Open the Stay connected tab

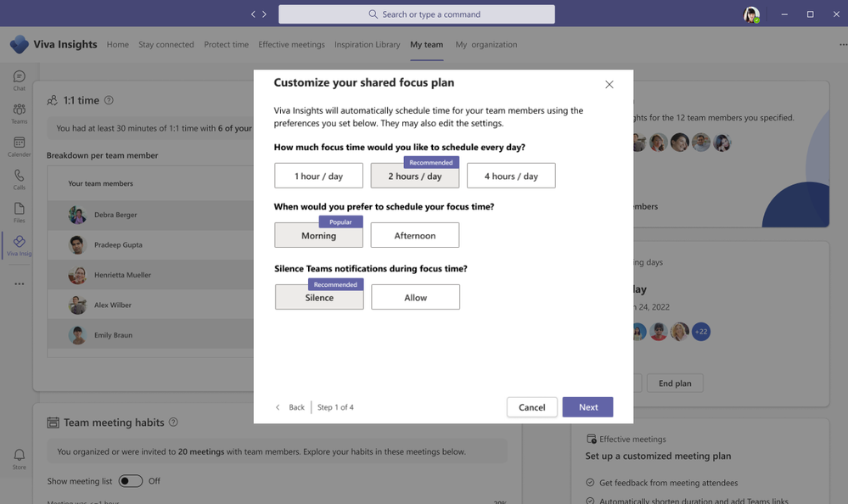click(166, 44)
